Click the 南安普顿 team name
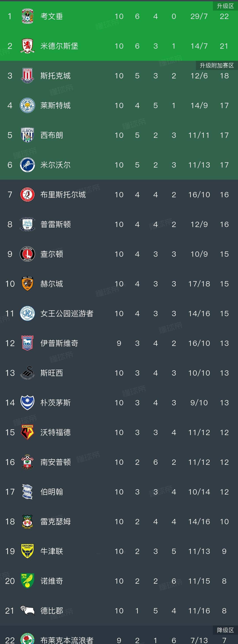This screenshot has width=238, height=644. [x=56, y=462]
